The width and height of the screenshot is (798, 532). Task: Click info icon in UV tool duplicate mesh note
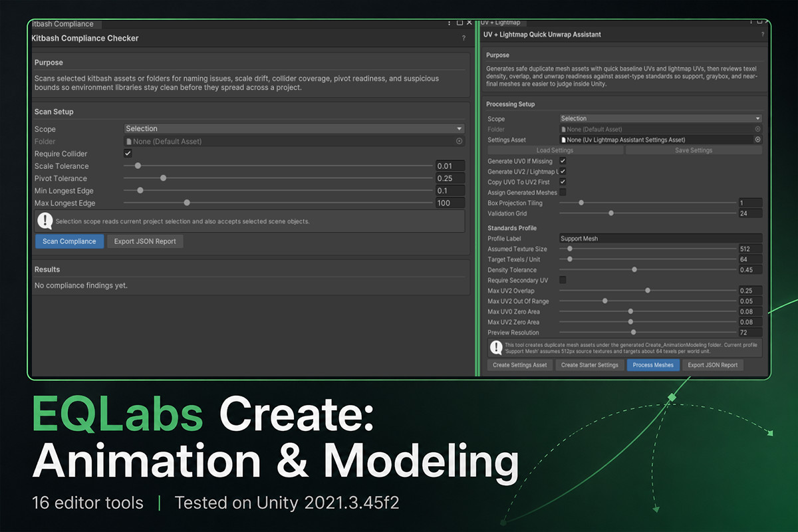point(495,347)
